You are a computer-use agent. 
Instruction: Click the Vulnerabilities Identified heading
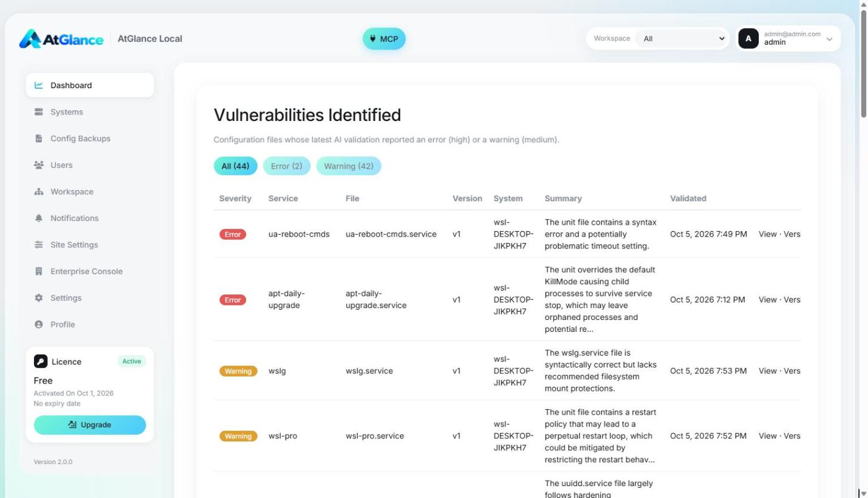point(307,115)
